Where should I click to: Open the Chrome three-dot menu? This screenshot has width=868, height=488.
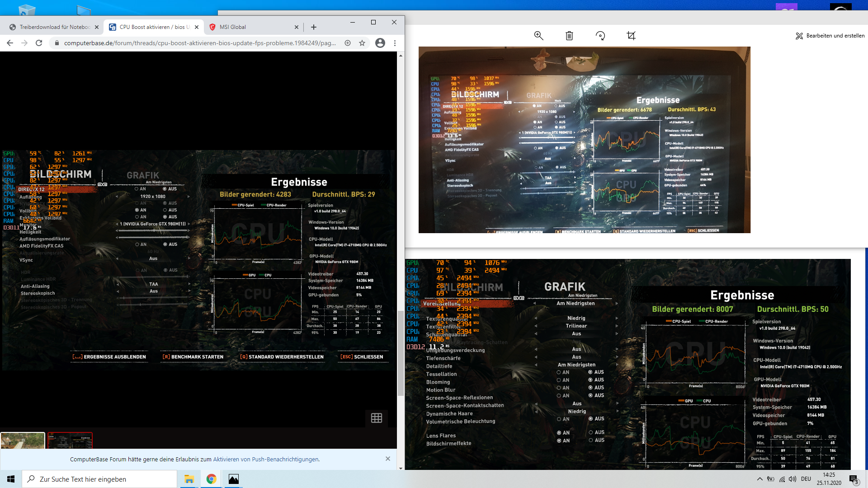coord(395,43)
